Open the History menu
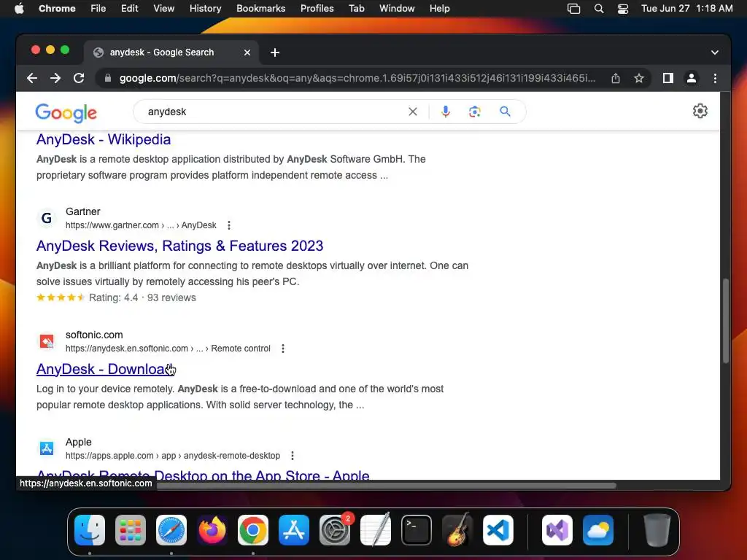Viewport: 747px width, 560px height. [x=205, y=9]
